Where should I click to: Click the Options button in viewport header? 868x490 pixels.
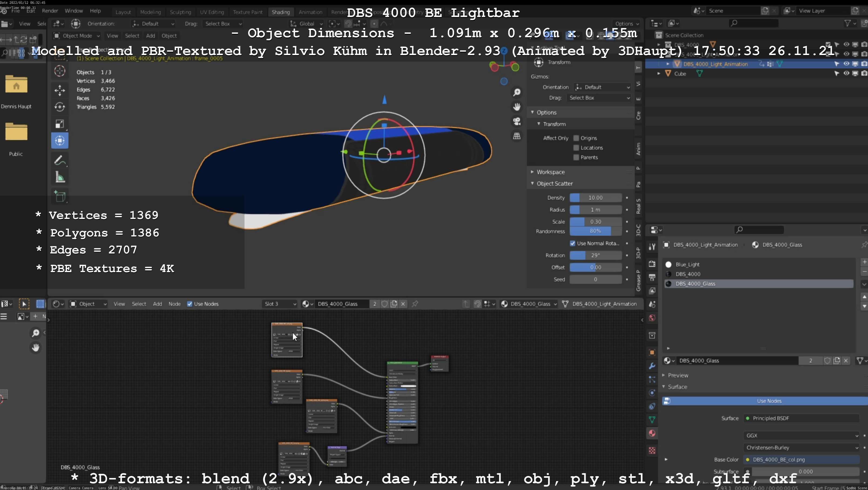coord(626,24)
